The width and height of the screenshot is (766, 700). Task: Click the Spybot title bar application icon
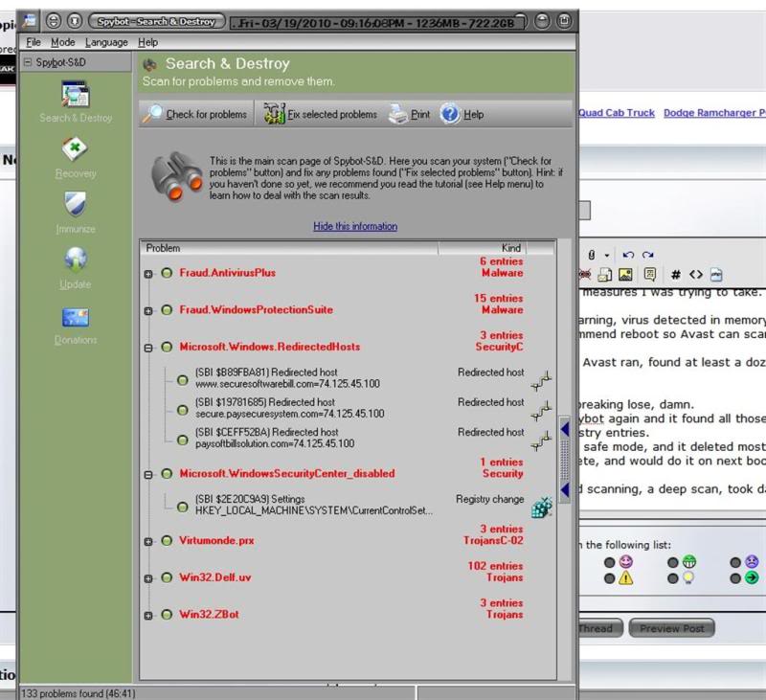30,21
